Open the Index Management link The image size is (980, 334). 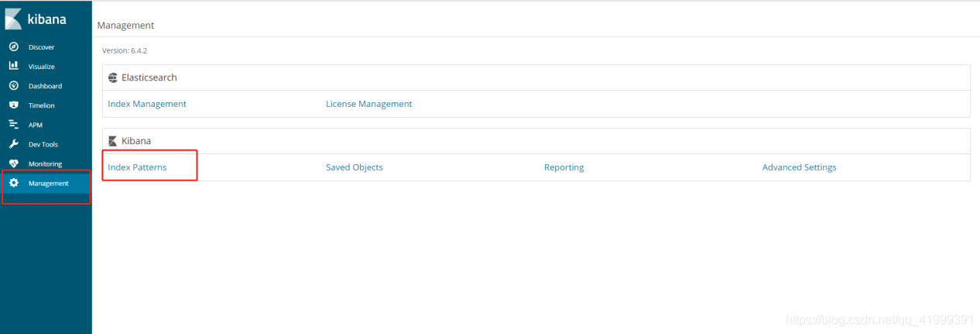tap(147, 104)
